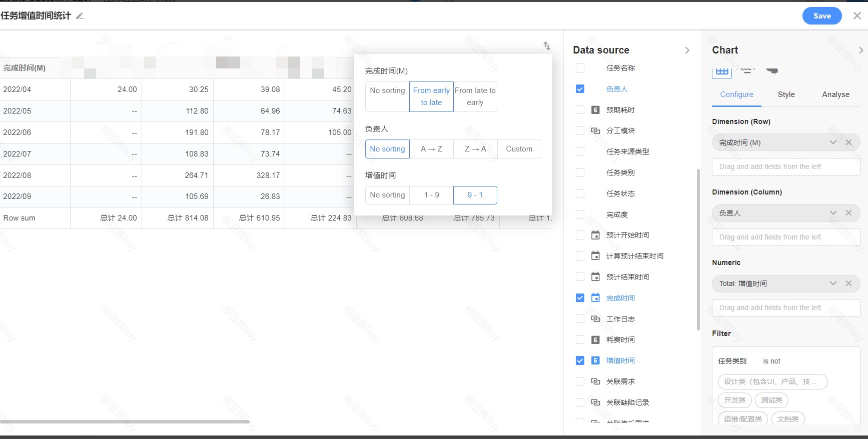Open the Total: 增值时间 numeric dropdown
Screen dimensions: 868x439
[833, 283]
